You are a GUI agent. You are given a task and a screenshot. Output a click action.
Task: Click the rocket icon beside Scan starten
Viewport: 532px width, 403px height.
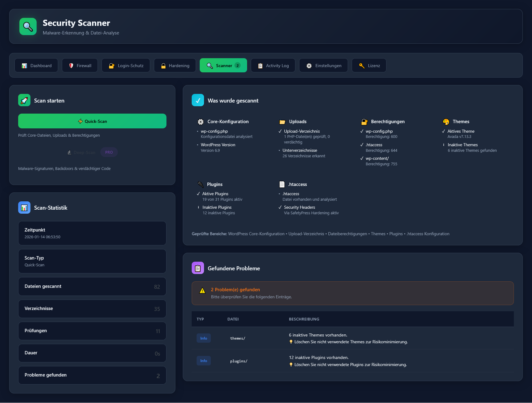[x=24, y=100]
